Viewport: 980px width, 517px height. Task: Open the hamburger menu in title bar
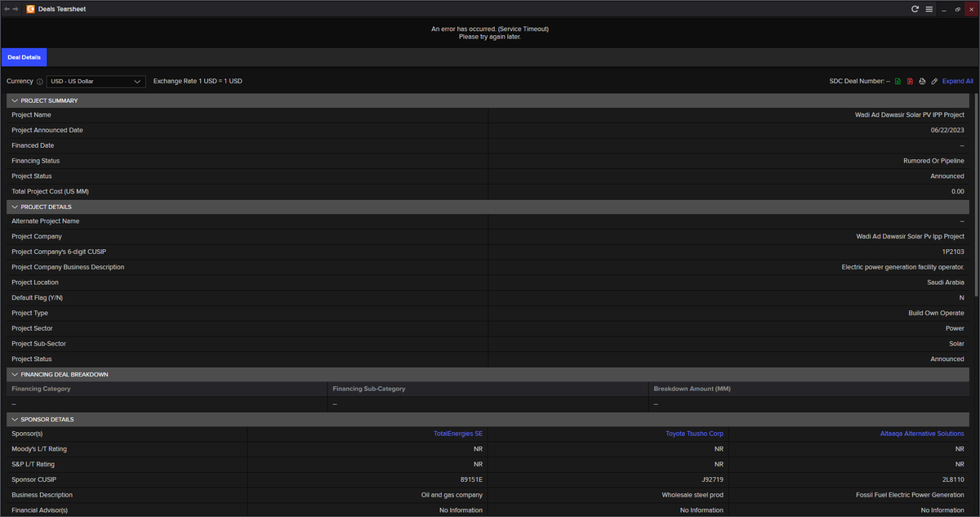pyautogui.click(x=929, y=9)
